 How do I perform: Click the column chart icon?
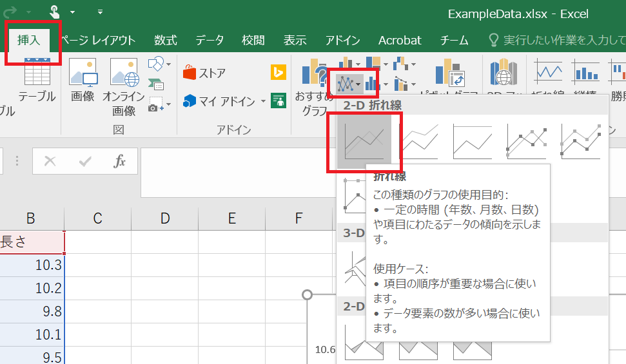[346, 64]
